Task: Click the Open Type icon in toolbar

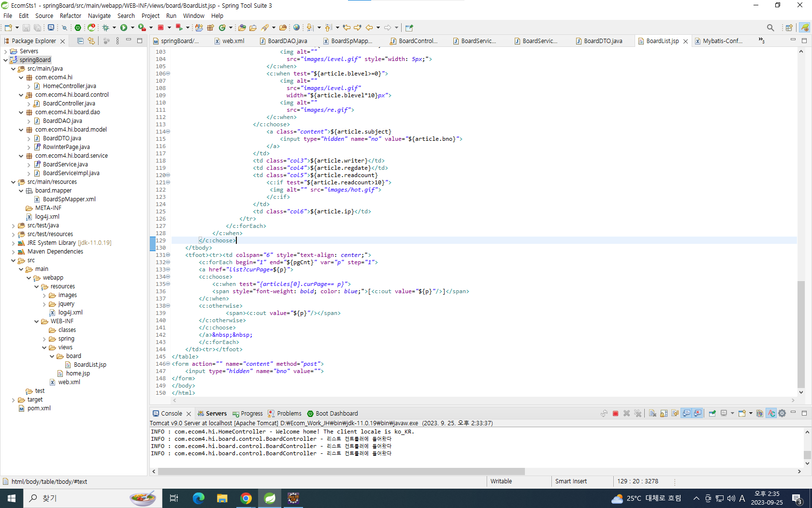Action: pos(242,28)
